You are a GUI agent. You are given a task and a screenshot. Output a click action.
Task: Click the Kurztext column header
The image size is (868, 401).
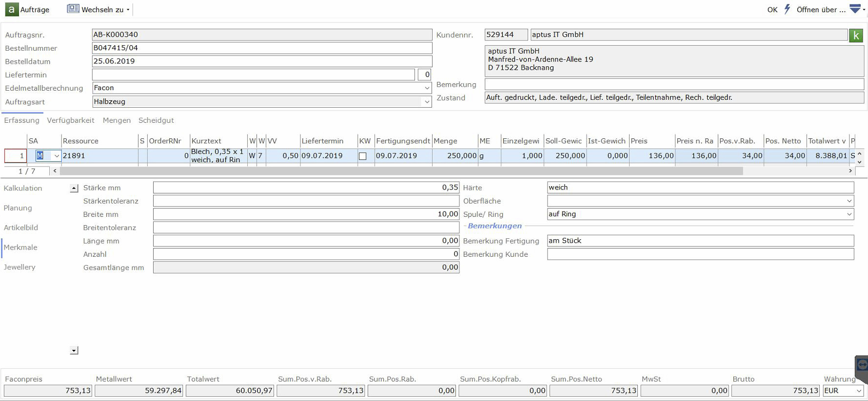(x=218, y=141)
